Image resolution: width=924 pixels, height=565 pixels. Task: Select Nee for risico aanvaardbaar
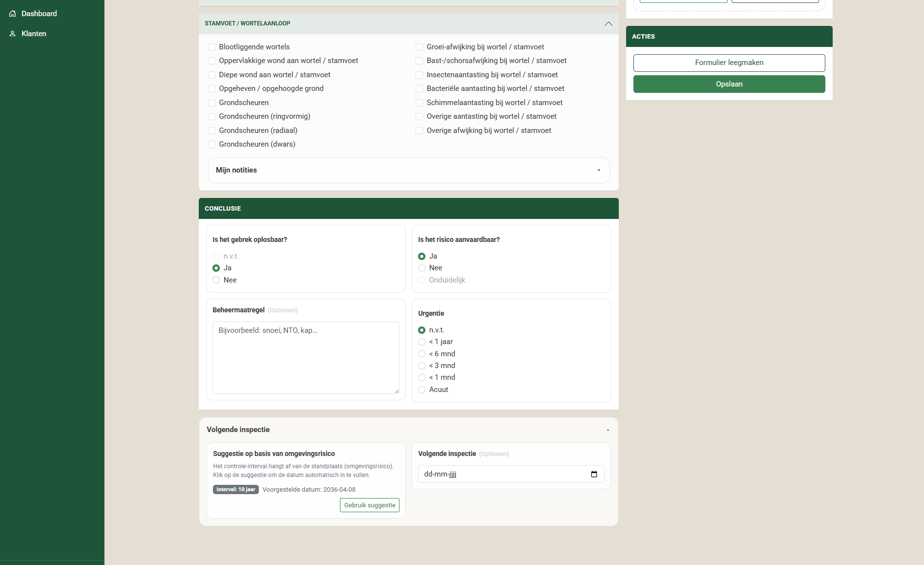tap(422, 268)
